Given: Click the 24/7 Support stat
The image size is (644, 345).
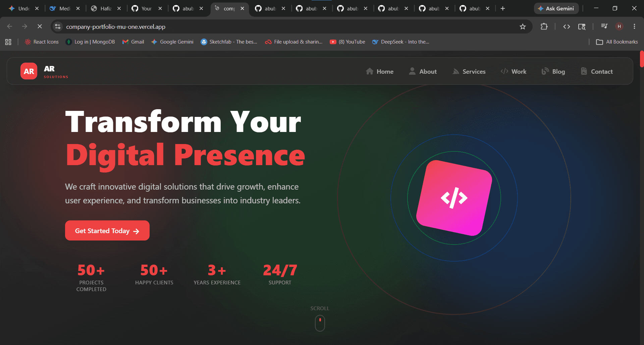Looking at the screenshot, I should pos(280,274).
